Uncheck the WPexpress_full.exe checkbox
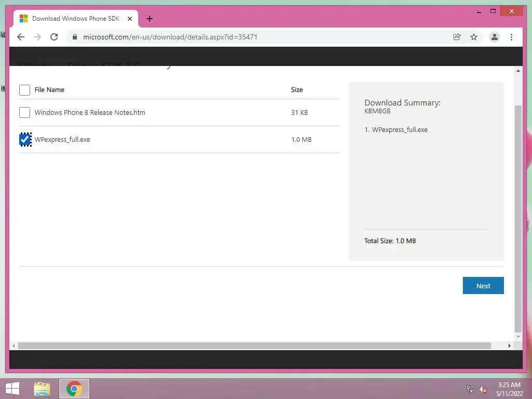 click(25, 139)
